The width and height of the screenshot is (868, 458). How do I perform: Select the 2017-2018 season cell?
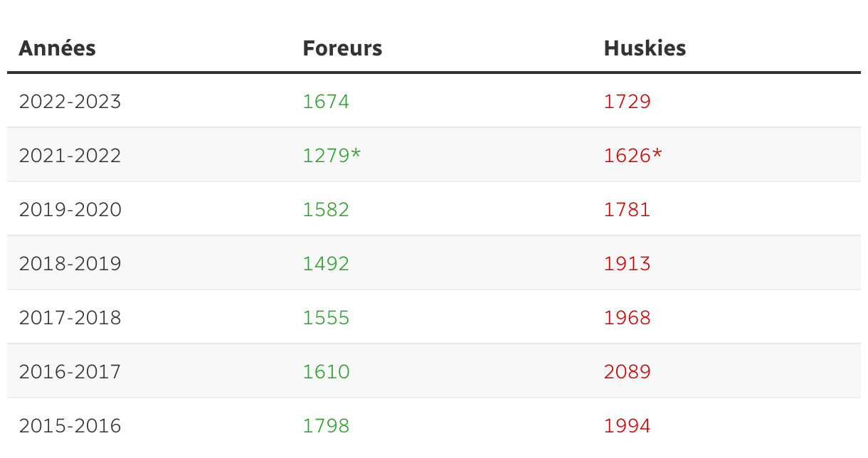click(x=70, y=318)
